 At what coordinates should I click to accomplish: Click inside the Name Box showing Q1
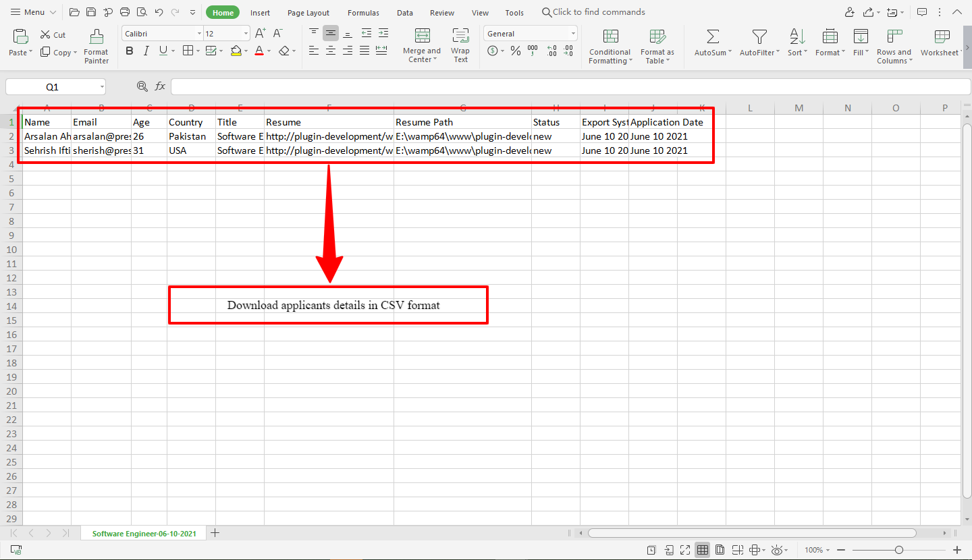coord(51,86)
